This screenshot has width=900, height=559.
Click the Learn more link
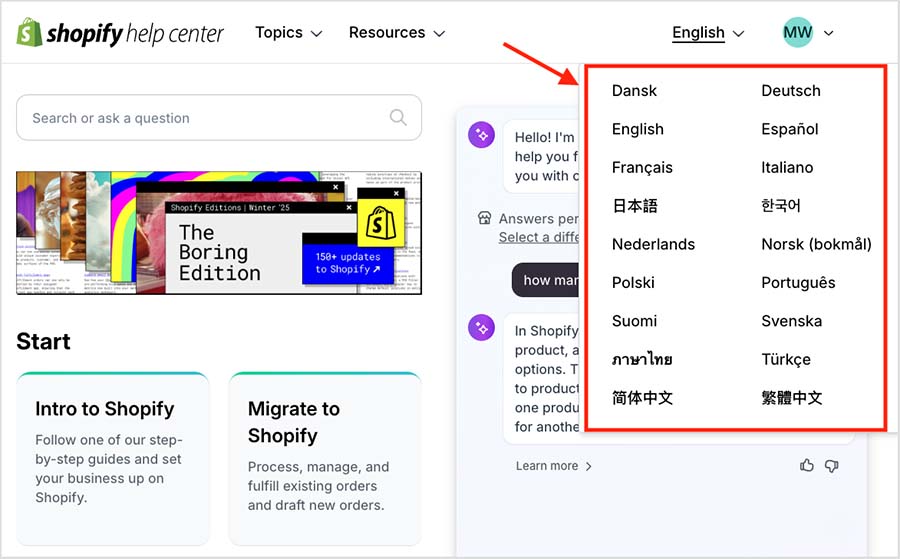[553, 466]
